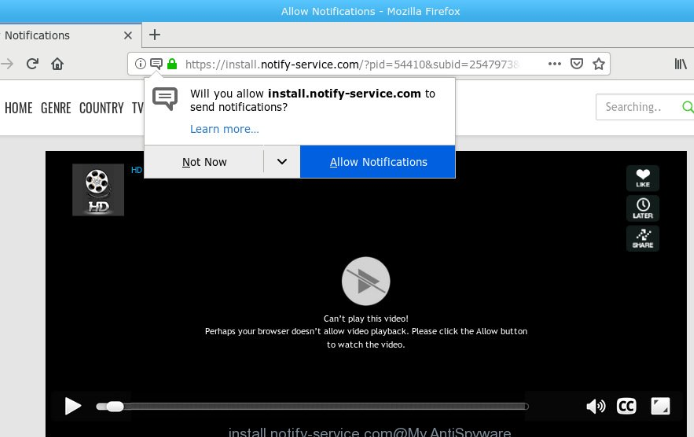Toggle closed captions with the CC button

tap(626, 406)
